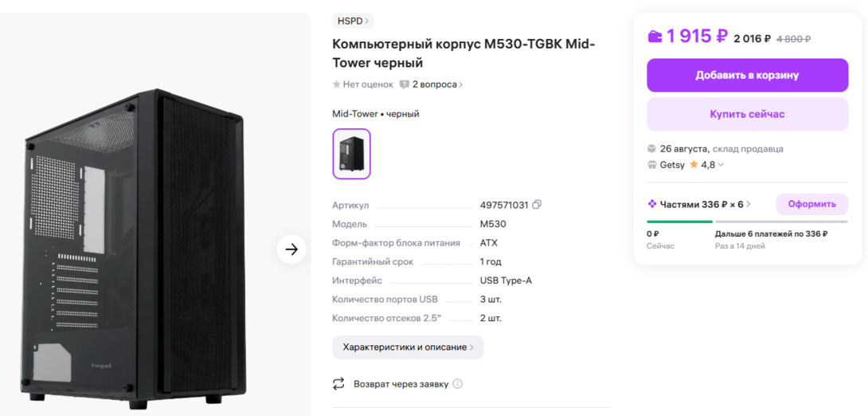Click the Оформить installment button
This screenshot has height=416, width=868.
[811, 204]
